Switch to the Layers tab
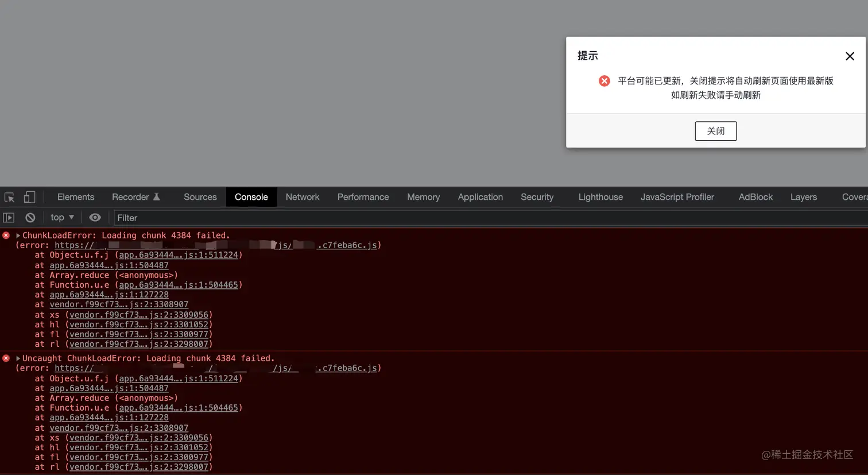Viewport: 868px width, 475px height. [x=804, y=197]
